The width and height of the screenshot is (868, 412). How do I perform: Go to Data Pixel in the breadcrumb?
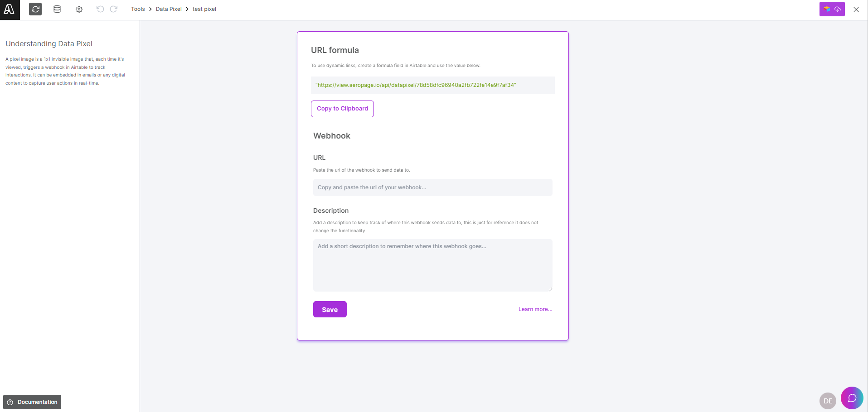[x=169, y=9]
